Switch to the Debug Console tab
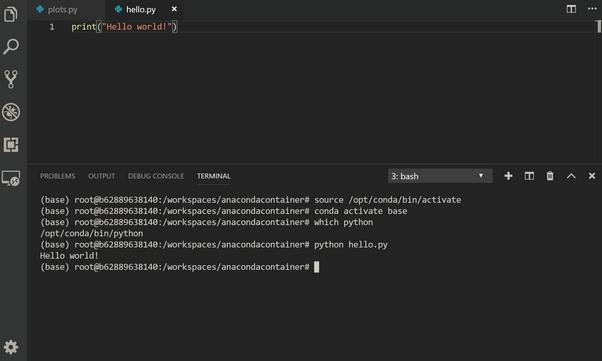 tap(156, 176)
